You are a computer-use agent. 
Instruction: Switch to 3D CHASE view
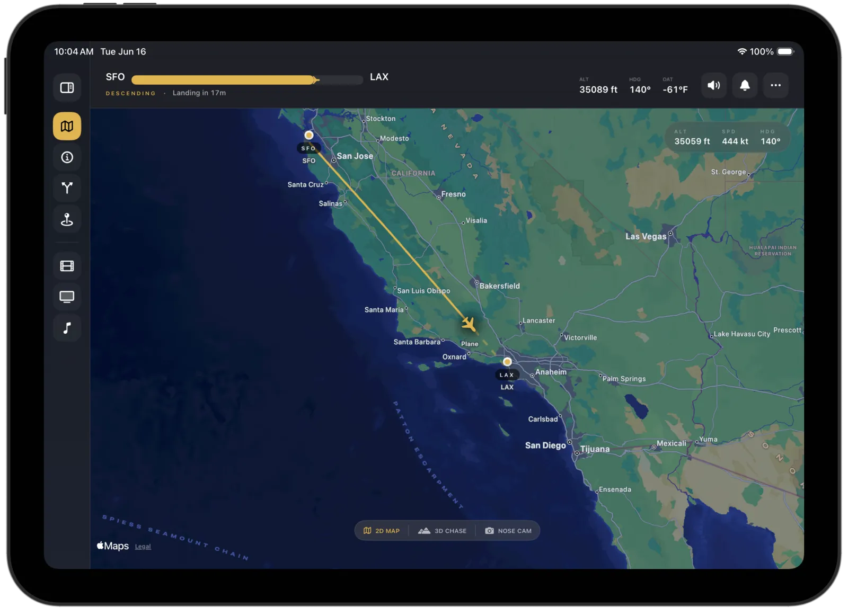[443, 531]
